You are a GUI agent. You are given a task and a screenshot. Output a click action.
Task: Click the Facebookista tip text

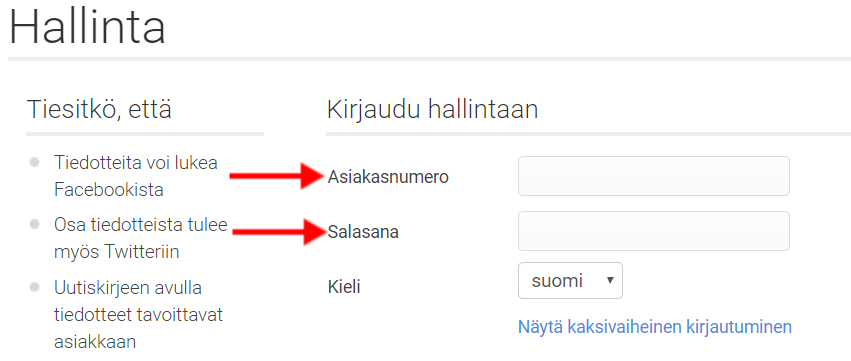109,190
